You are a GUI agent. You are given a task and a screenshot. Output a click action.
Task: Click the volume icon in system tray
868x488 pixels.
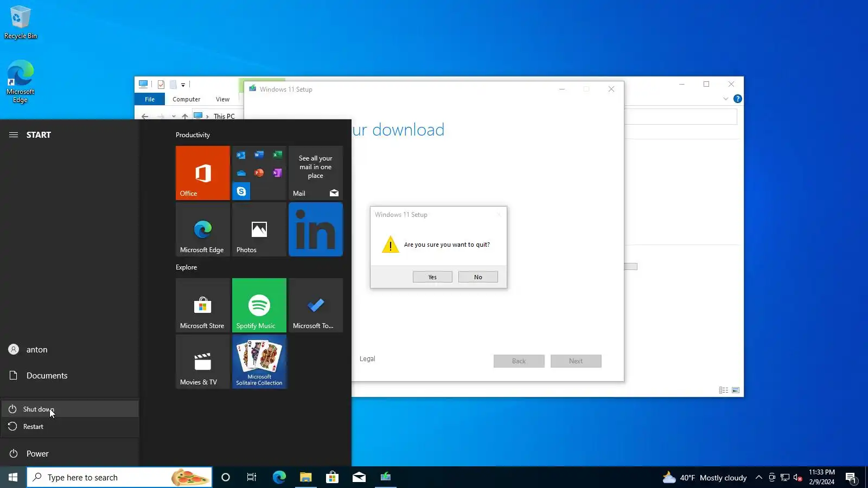(x=797, y=478)
